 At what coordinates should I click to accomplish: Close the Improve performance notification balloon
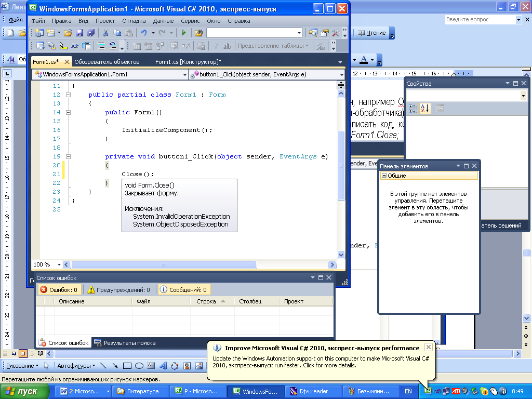click(429, 347)
